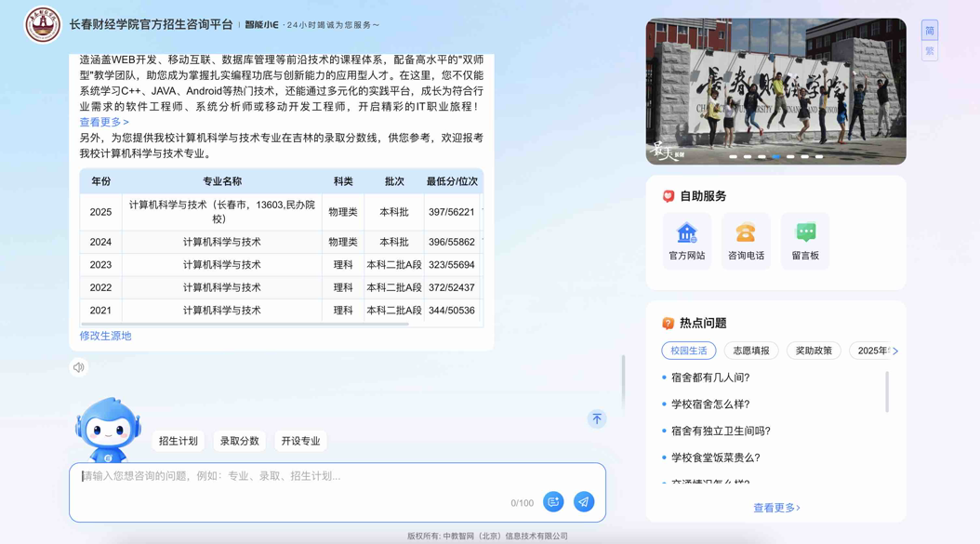Select the 奖助政策 tab
The width and height of the screenshot is (980, 544).
(x=814, y=351)
